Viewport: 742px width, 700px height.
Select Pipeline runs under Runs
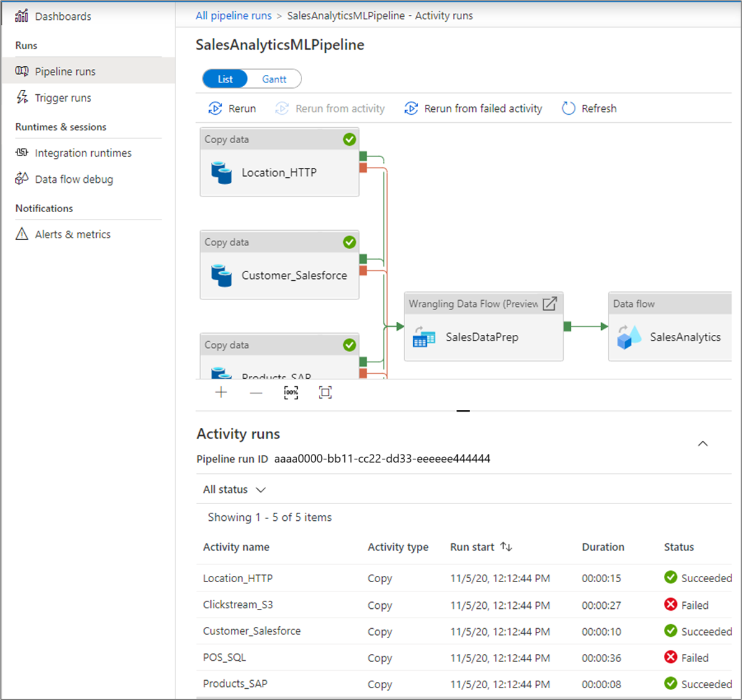pos(65,71)
